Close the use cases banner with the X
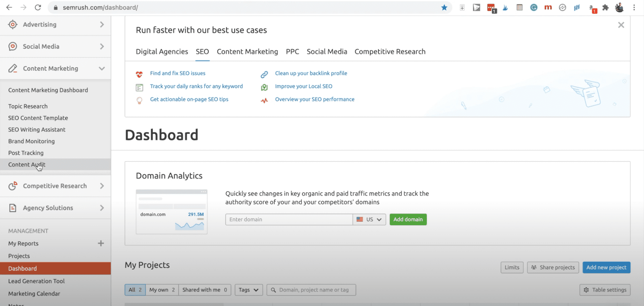 (x=621, y=25)
